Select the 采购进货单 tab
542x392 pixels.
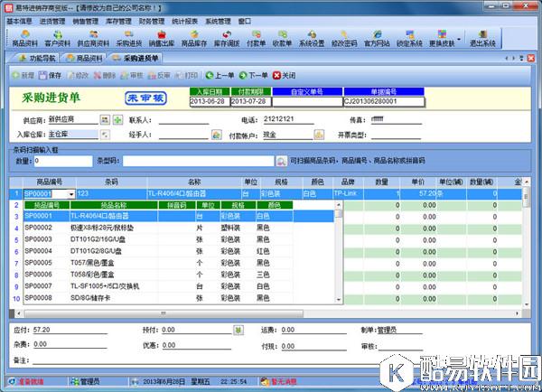tap(136, 58)
